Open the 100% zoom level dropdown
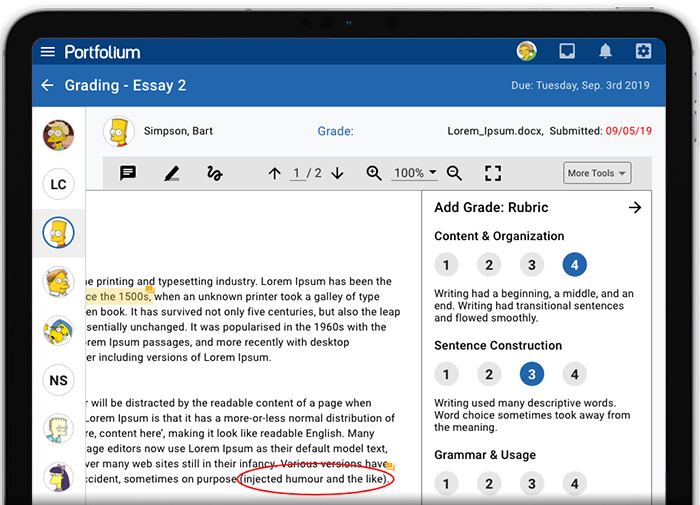This screenshot has height=505, width=700. click(414, 173)
